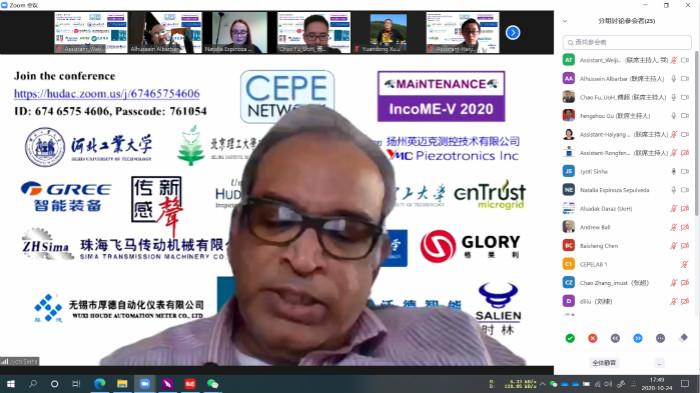Select Natalia Espinoza video thumbnail

click(240, 33)
